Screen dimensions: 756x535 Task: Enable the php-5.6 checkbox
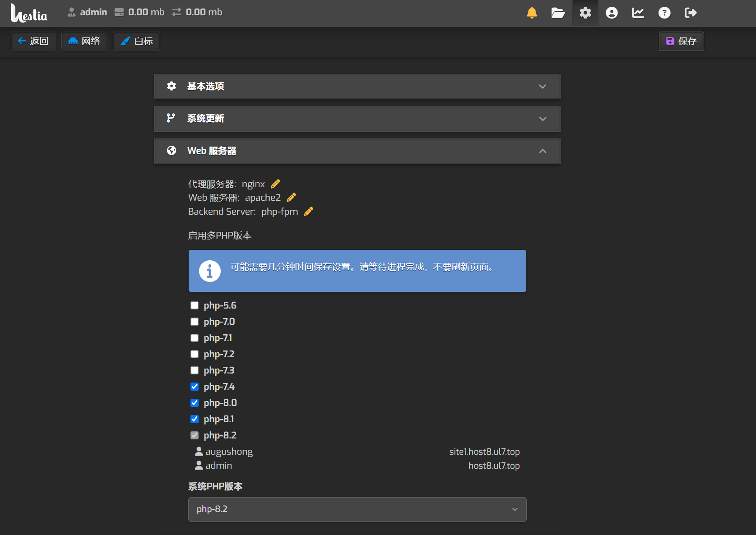(x=195, y=305)
